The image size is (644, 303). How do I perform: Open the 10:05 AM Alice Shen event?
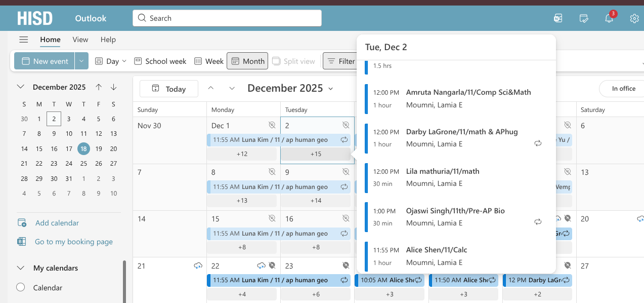point(390,280)
